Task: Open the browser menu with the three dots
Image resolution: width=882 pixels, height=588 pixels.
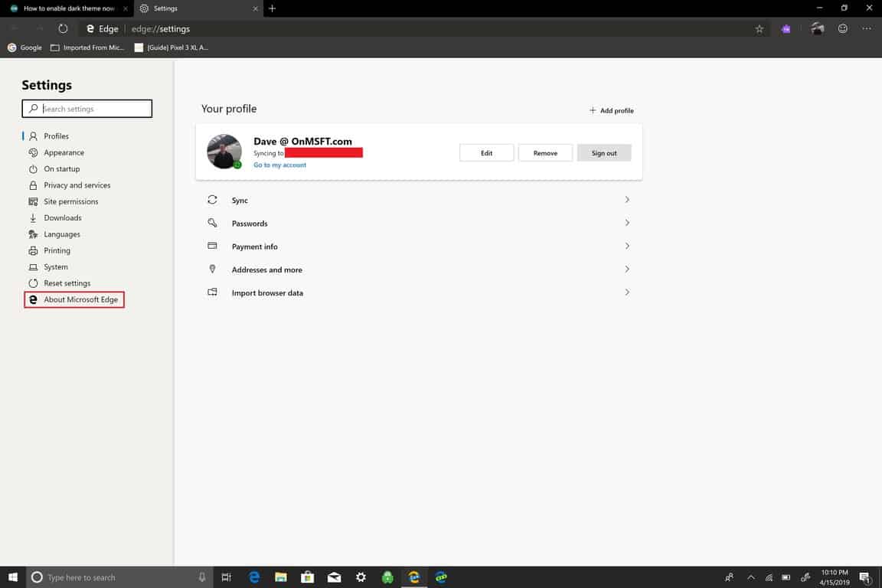Action: tap(866, 29)
